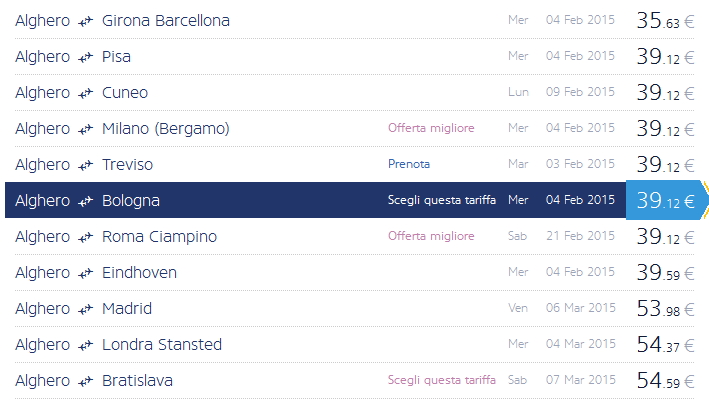
Task: Click the route arrows icon beside Bologna
Action: (86, 201)
